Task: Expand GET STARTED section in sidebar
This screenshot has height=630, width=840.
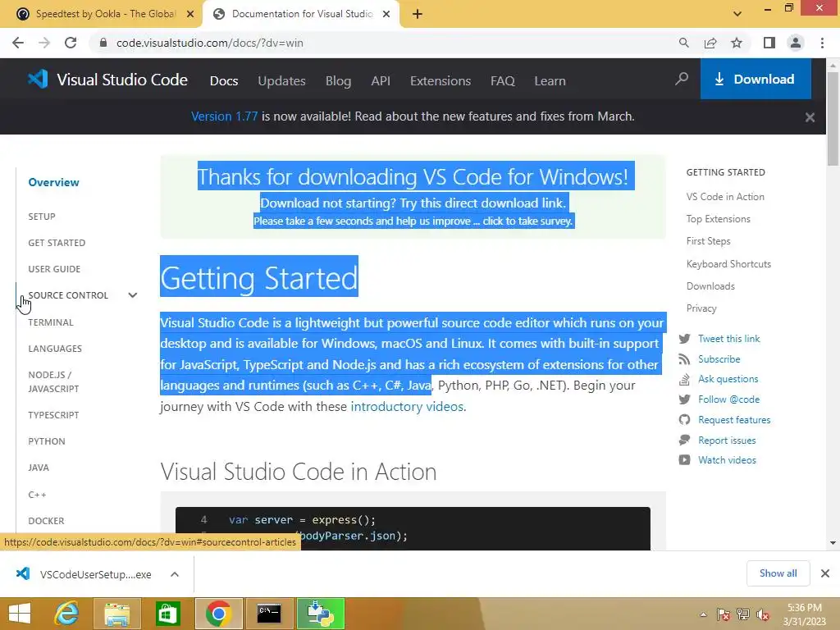Action: click(57, 243)
